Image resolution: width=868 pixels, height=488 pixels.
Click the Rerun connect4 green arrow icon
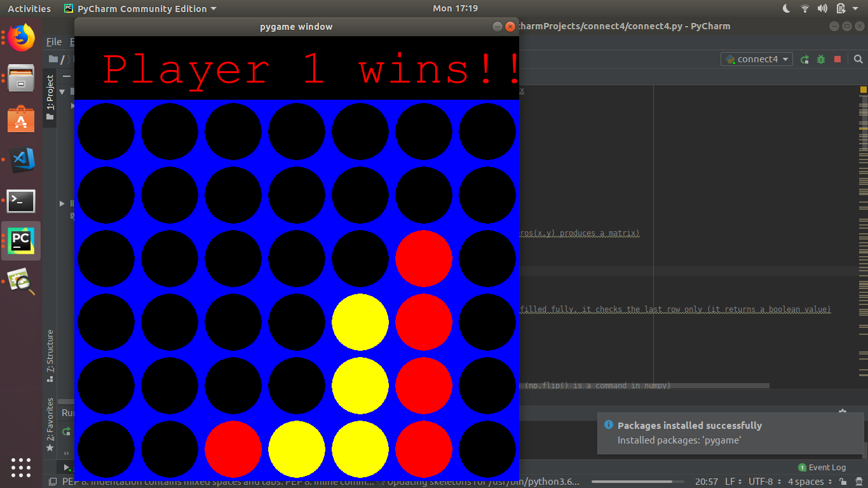coord(804,59)
